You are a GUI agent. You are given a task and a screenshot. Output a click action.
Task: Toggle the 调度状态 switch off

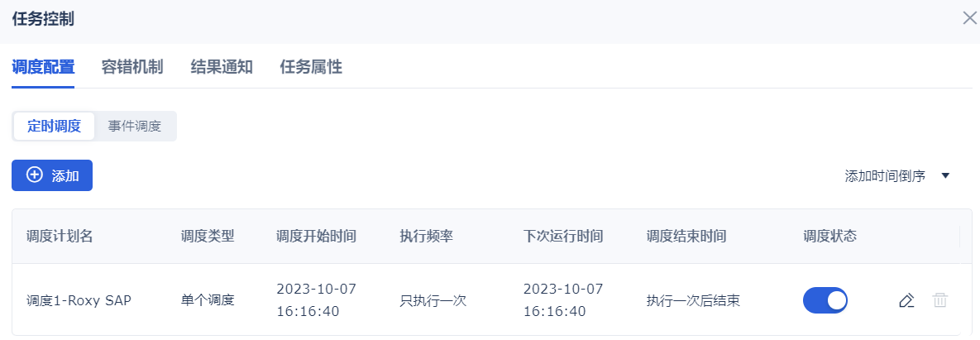click(825, 300)
